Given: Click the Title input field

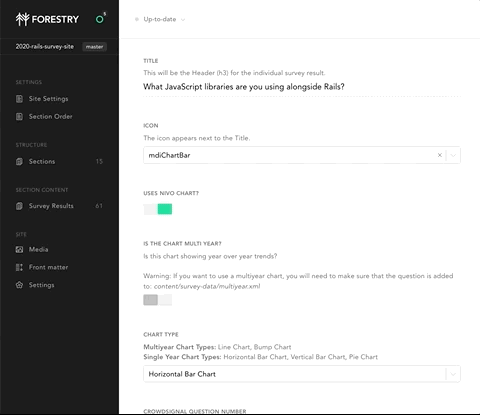Looking at the screenshot, I should pos(302,87).
